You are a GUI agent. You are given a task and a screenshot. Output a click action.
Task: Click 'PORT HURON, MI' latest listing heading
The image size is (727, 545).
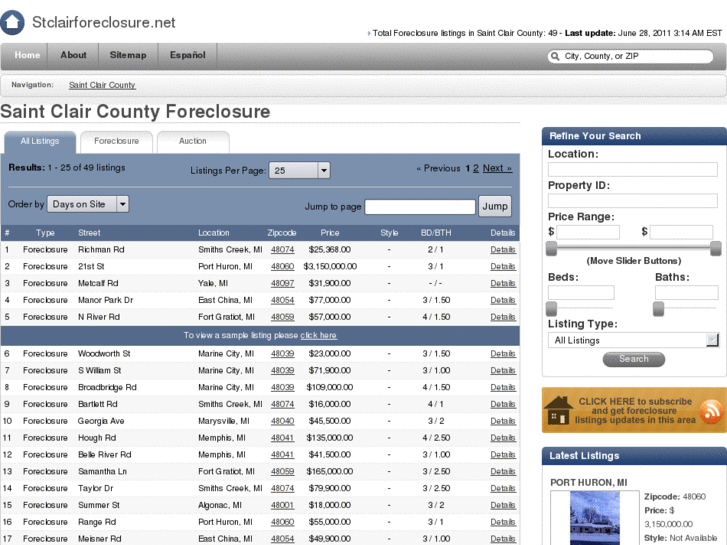pyautogui.click(x=588, y=482)
